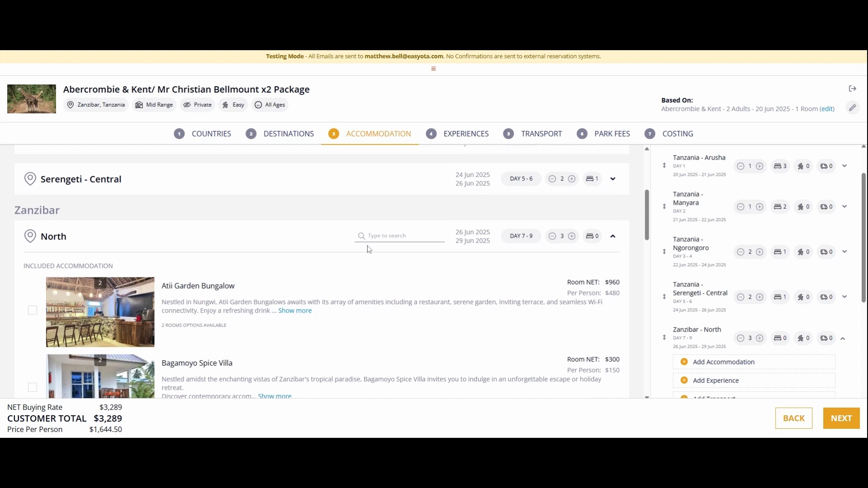Click the exit/logout icon at top right
Viewport: 868px width, 488px height.
coord(853,89)
